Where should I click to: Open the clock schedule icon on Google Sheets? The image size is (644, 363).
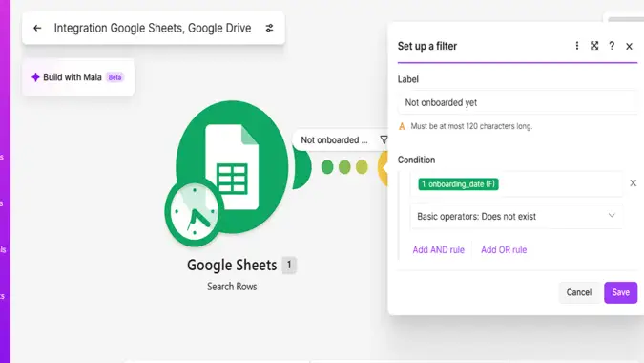coord(195,212)
